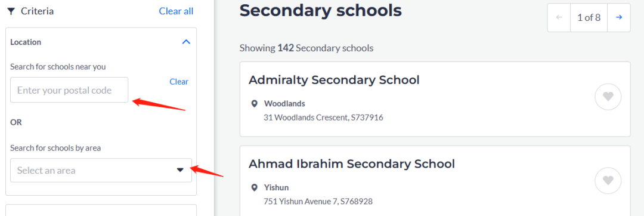644x216 pixels.
Task: Go to previous page with left arrow
Action: (559, 17)
